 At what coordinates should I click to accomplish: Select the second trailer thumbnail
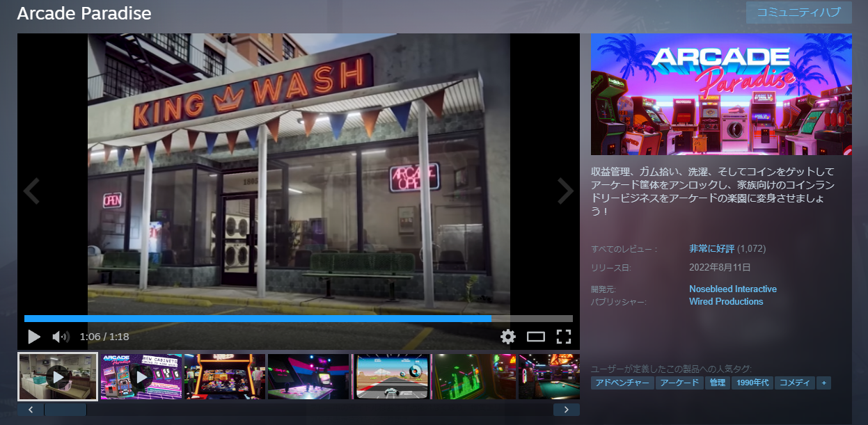point(141,376)
